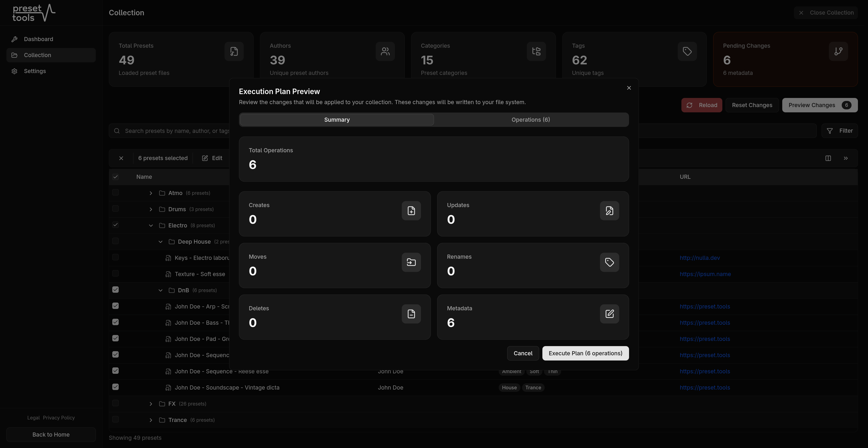Image resolution: width=868 pixels, height=448 pixels.
Task: Expand the FX folder chevron
Action: click(x=151, y=404)
